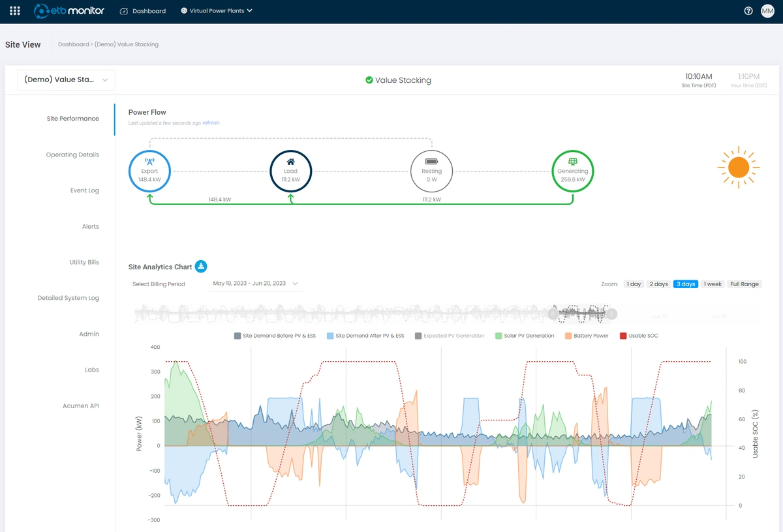Open the billing period date dropdown
The width and height of the screenshot is (783, 532).
click(x=255, y=284)
